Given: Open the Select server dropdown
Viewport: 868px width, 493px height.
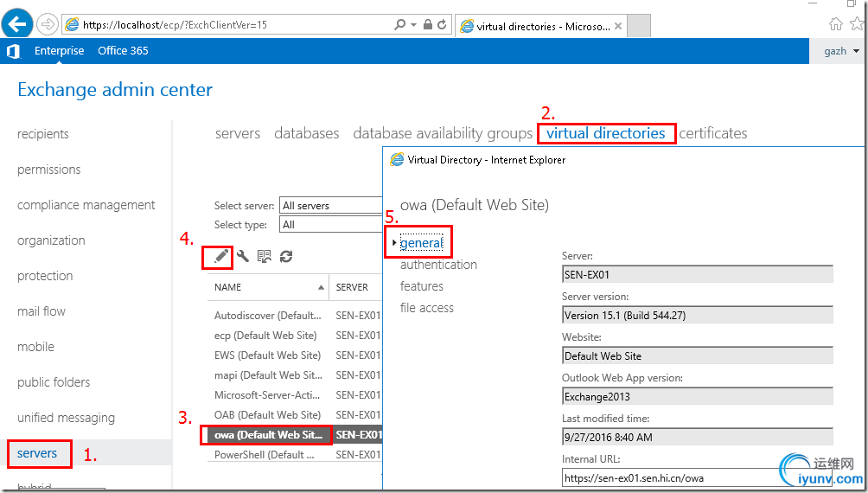Looking at the screenshot, I should tap(331, 206).
